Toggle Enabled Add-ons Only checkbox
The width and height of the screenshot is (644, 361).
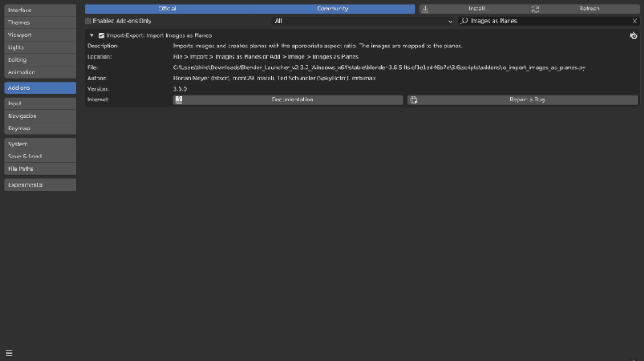[x=89, y=21]
